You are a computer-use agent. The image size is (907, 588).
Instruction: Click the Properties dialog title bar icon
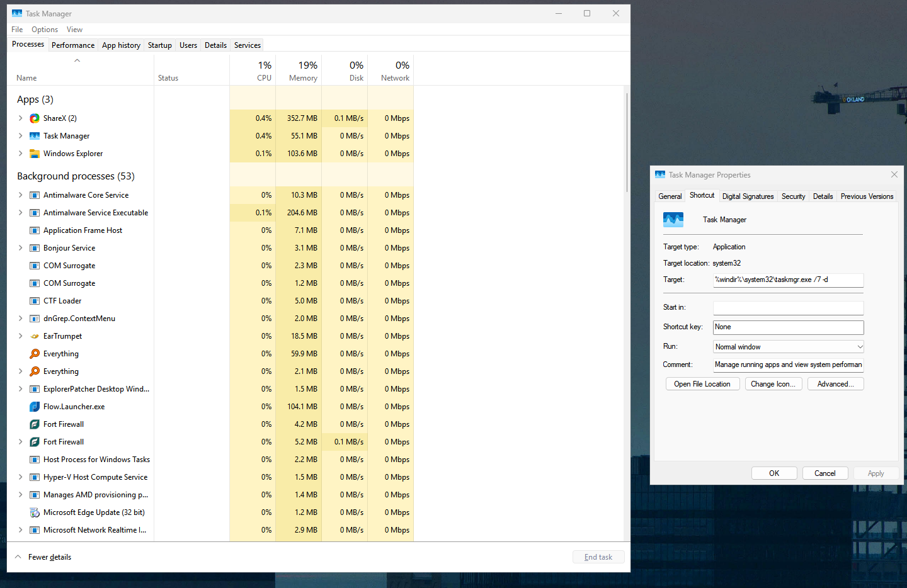click(x=660, y=175)
